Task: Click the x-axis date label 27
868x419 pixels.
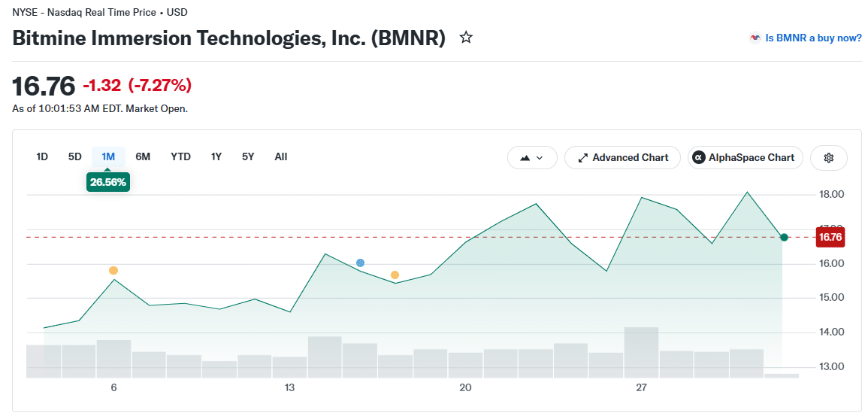Action: tap(642, 388)
